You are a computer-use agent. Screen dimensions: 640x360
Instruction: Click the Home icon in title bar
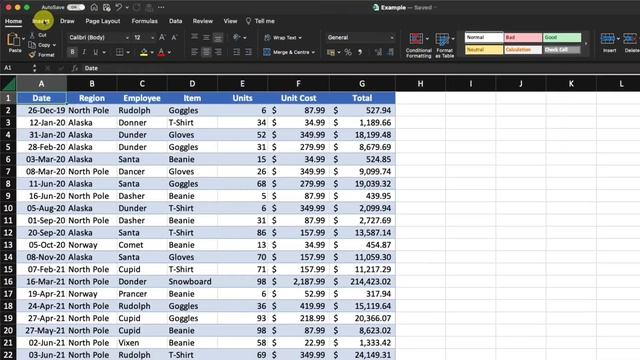(94, 7)
